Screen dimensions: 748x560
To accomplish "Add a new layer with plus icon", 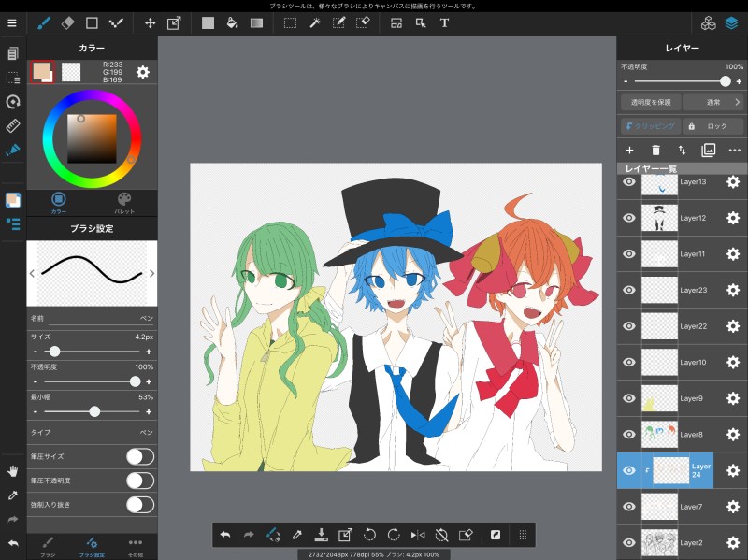I will pos(629,150).
